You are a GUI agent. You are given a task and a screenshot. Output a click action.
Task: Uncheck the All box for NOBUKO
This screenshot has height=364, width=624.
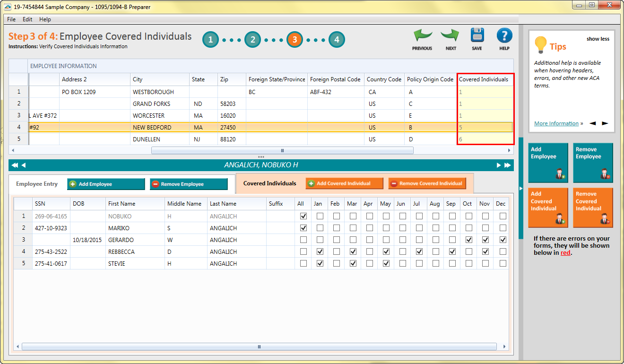tap(303, 216)
